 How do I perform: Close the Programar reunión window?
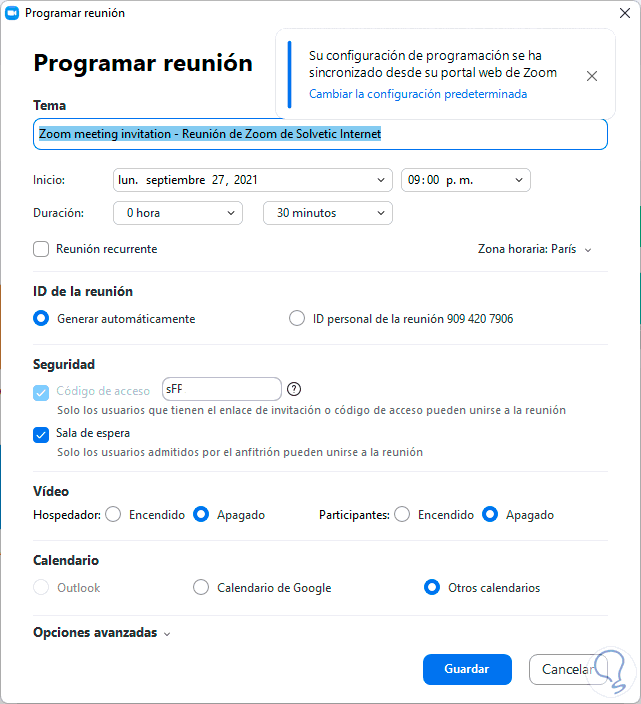click(x=622, y=13)
